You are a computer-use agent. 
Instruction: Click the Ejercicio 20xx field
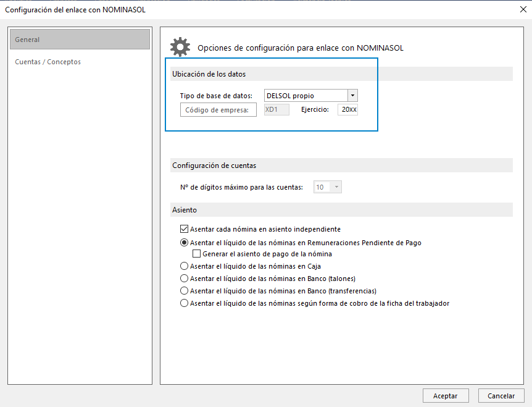pos(347,110)
